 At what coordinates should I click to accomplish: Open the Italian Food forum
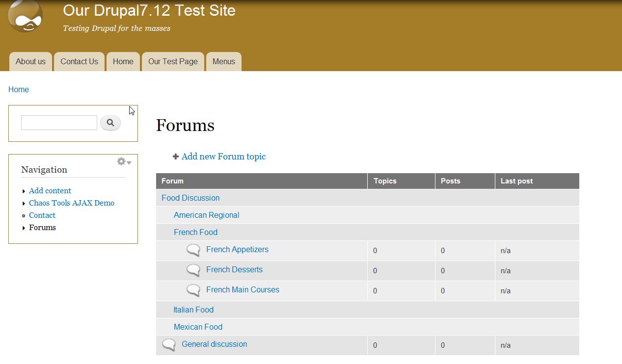[193, 310]
